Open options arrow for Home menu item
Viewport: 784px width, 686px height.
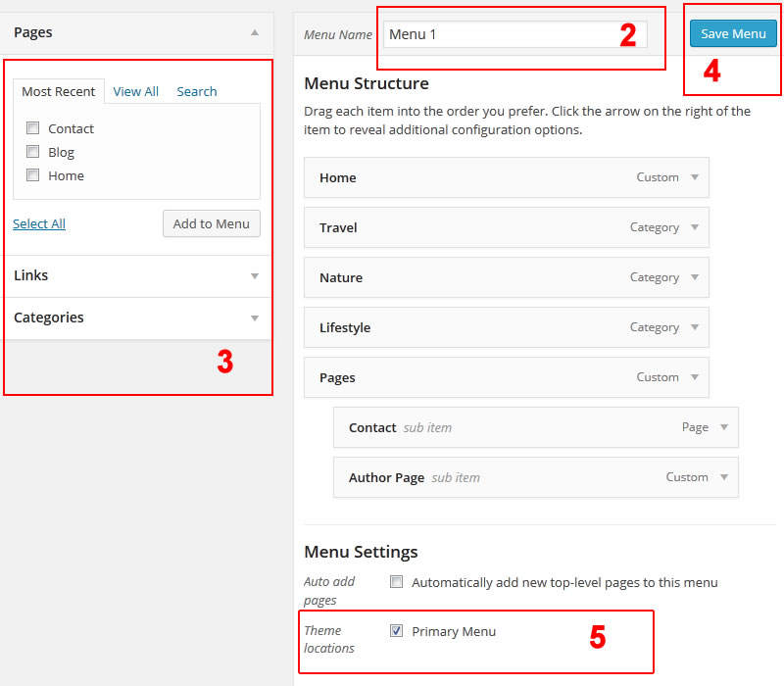(x=695, y=177)
